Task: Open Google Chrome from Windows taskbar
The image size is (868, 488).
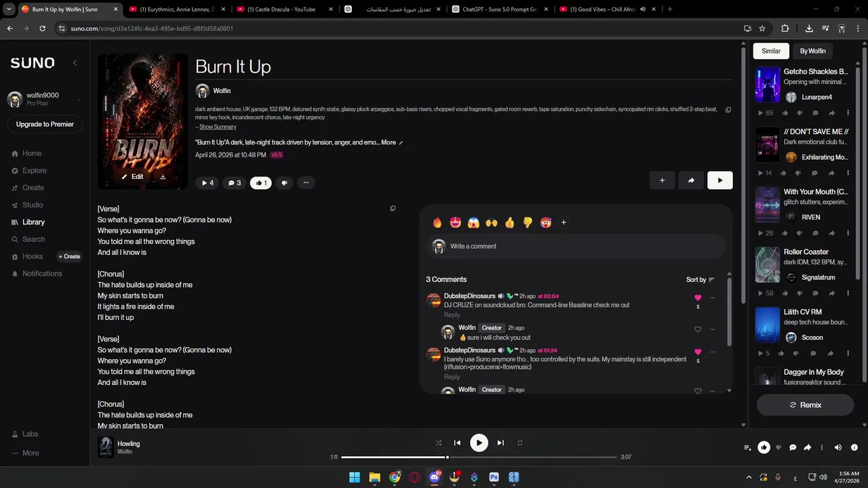Action: point(395,477)
